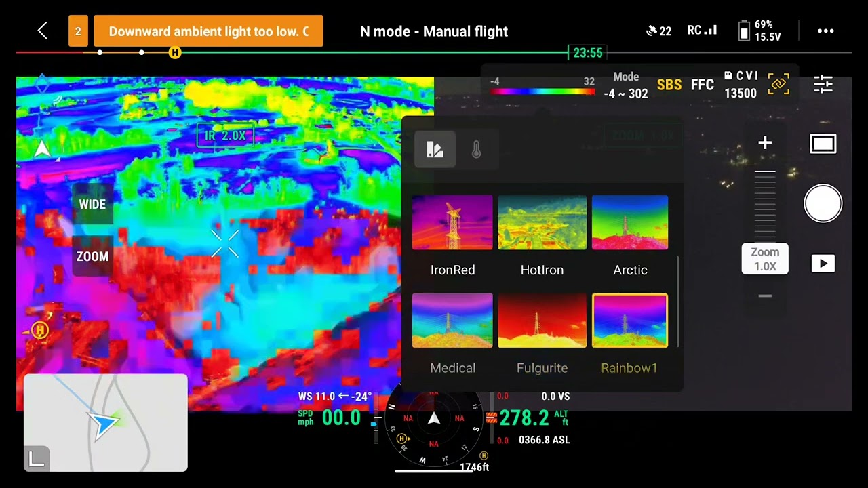Tap the 278.2 altitude readout
868x488 pixels.
point(534,418)
